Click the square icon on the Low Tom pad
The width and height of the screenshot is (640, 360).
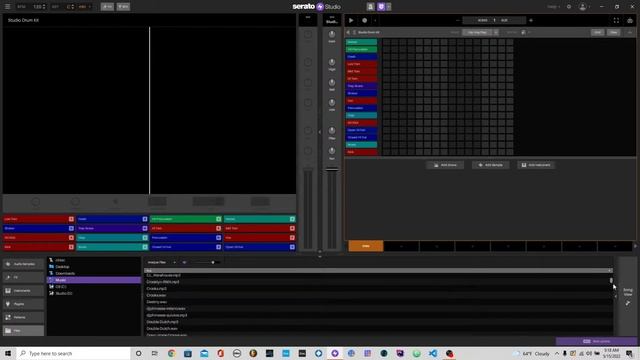[71, 219]
